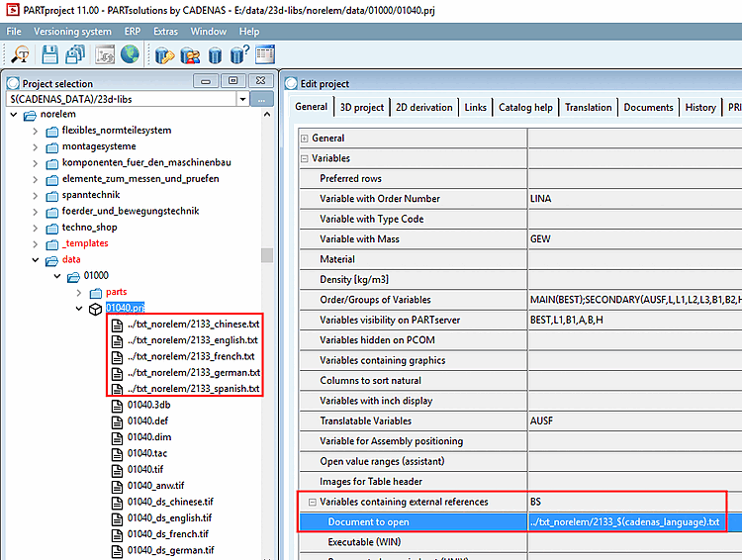Screen dimensions: 742x560
Task: Click the plain database cylinder icon
Action: click(215, 55)
